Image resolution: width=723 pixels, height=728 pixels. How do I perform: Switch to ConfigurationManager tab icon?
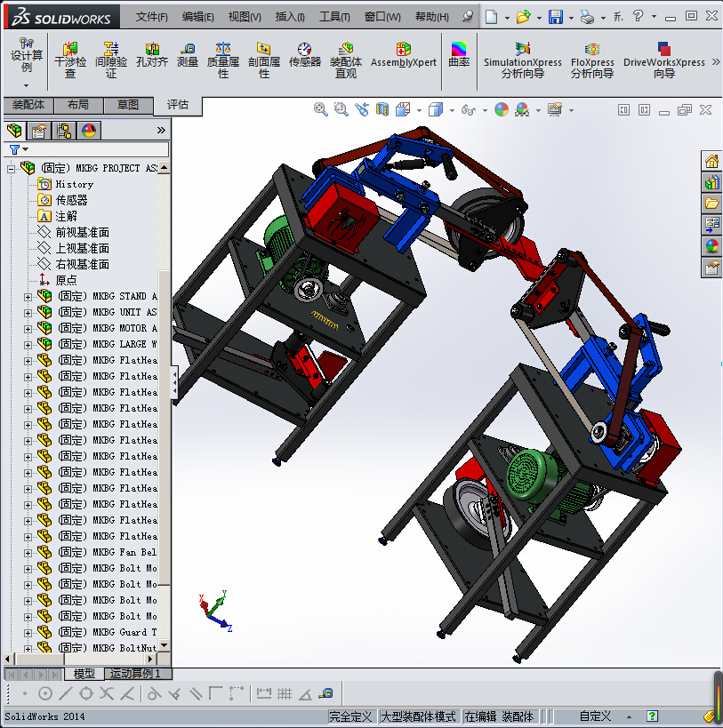(x=64, y=131)
